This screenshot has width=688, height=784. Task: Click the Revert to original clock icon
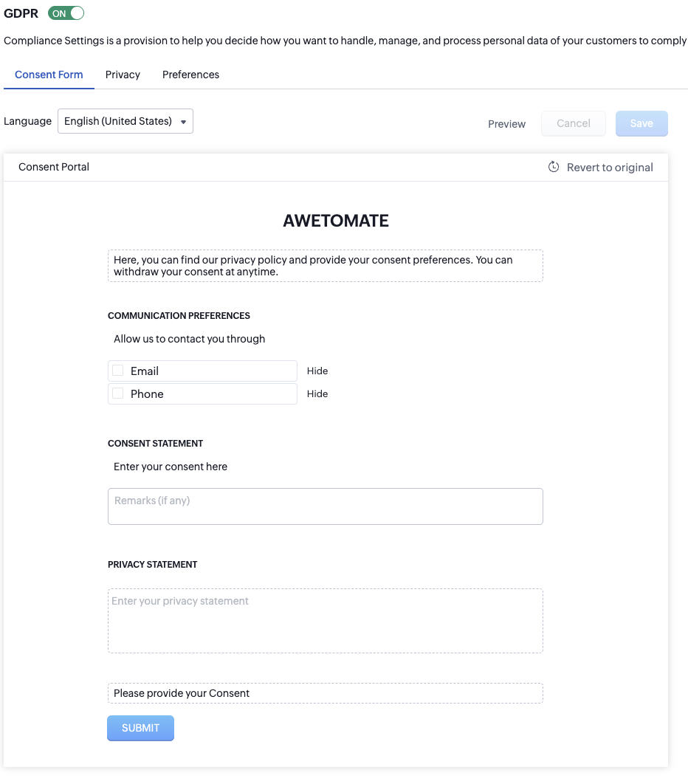pyautogui.click(x=554, y=167)
